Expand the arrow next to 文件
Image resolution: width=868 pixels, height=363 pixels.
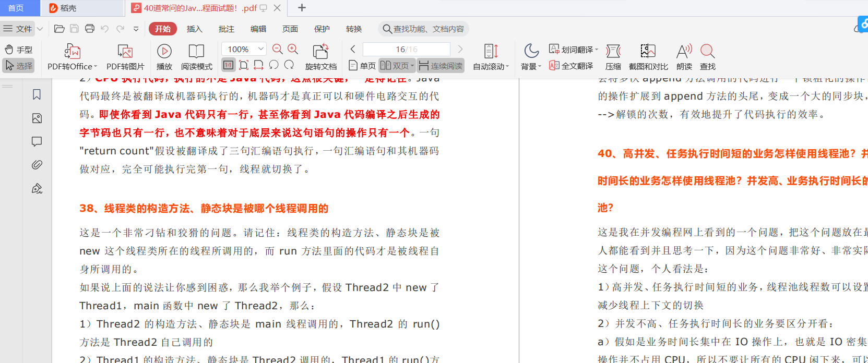pos(40,29)
